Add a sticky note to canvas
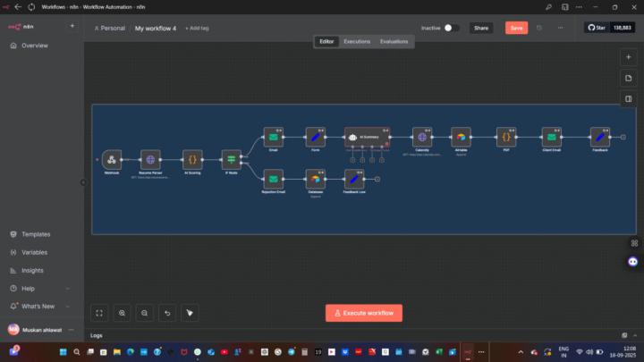 click(x=629, y=78)
